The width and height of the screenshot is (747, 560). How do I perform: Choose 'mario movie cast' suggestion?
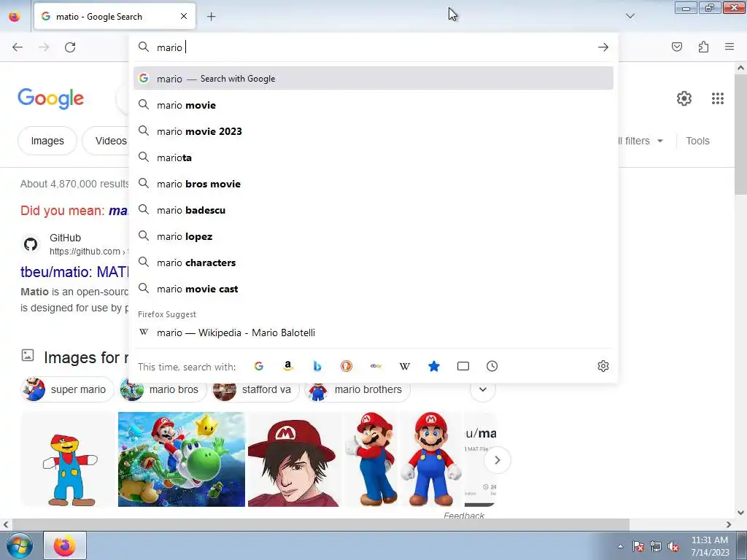pos(373,289)
